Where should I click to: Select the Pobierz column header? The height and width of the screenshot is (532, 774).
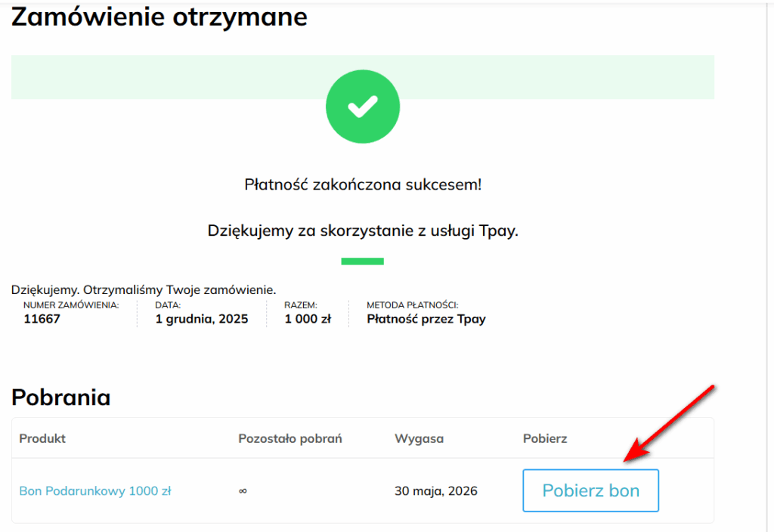point(545,438)
